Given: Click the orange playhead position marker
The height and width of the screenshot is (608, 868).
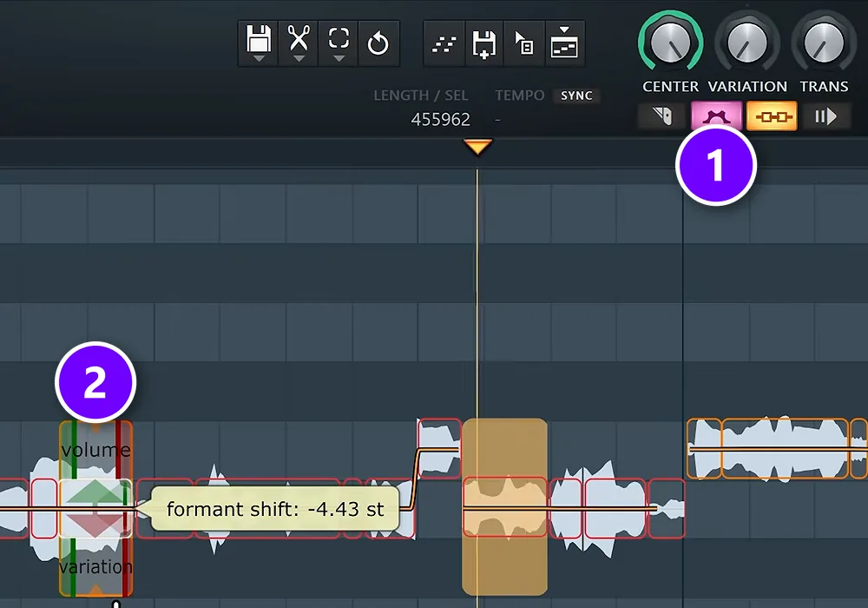Looking at the screenshot, I should [477, 148].
